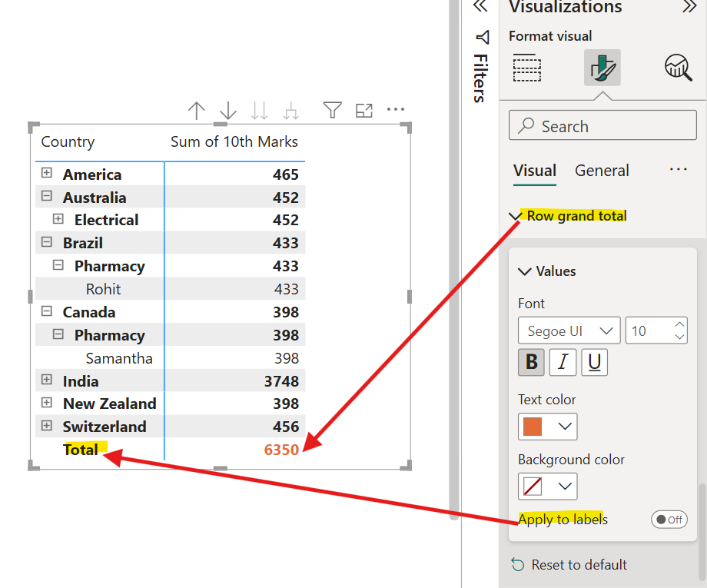Click go to next level icon
Screen dimensions: 707x588
pyautogui.click(x=260, y=111)
